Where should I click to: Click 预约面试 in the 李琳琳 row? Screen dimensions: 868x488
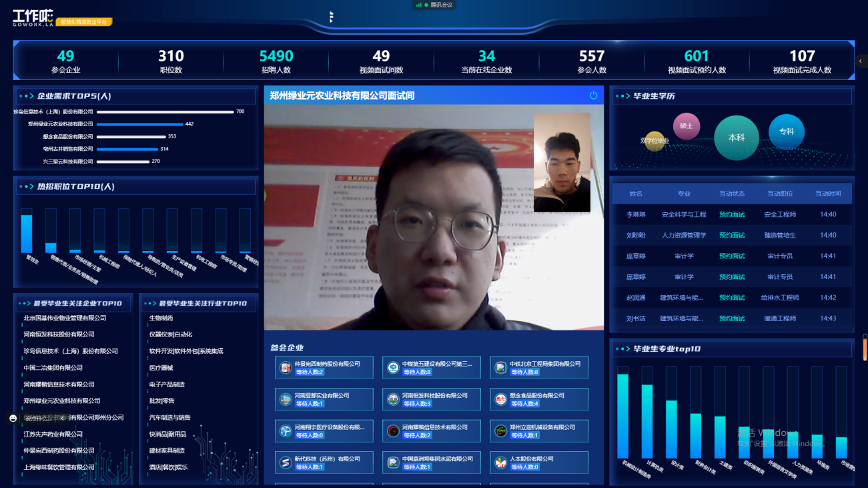(x=732, y=215)
